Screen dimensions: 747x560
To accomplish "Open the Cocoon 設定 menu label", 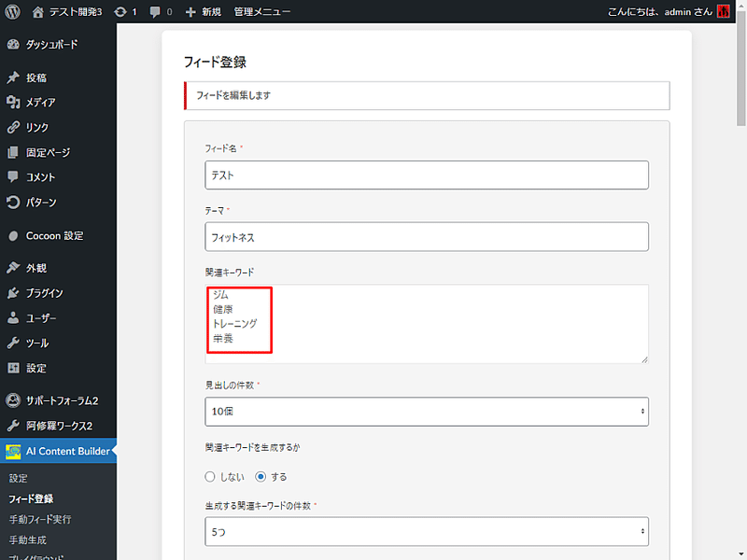I will [55, 236].
